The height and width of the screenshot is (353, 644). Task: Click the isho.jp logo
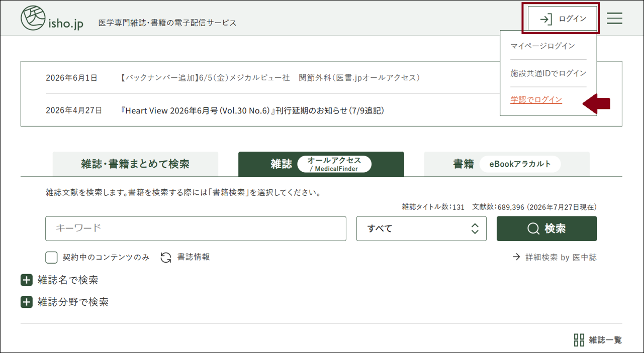[52, 19]
